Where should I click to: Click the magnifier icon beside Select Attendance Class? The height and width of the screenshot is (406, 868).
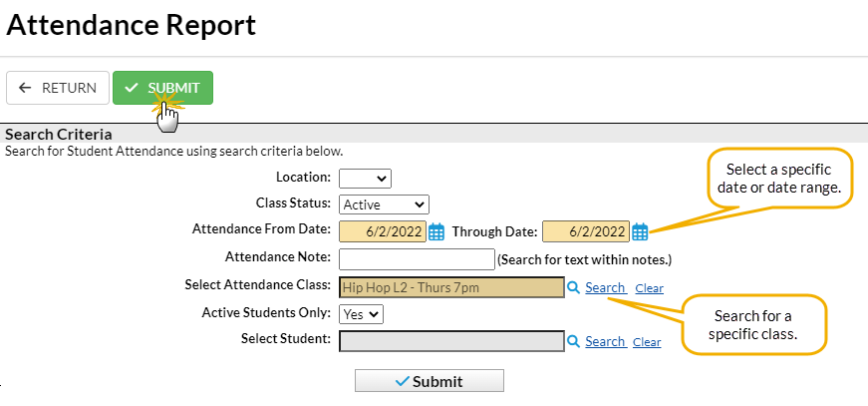[573, 287]
